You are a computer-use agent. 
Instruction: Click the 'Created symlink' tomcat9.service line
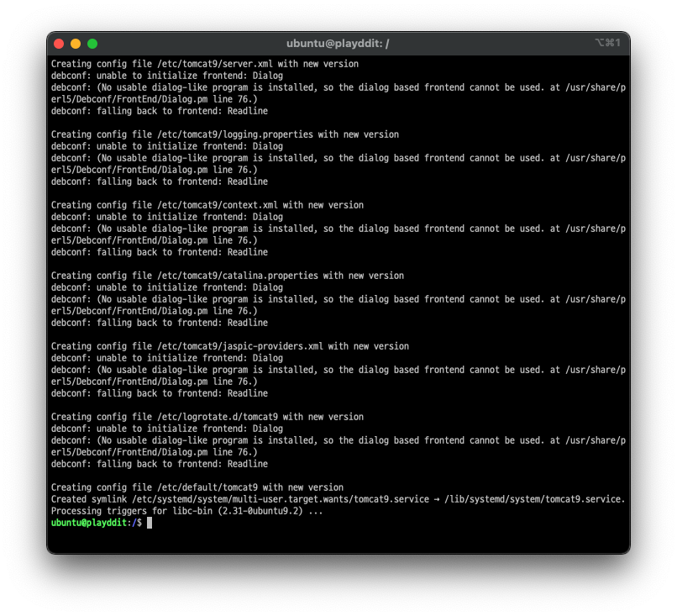(338, 499)
